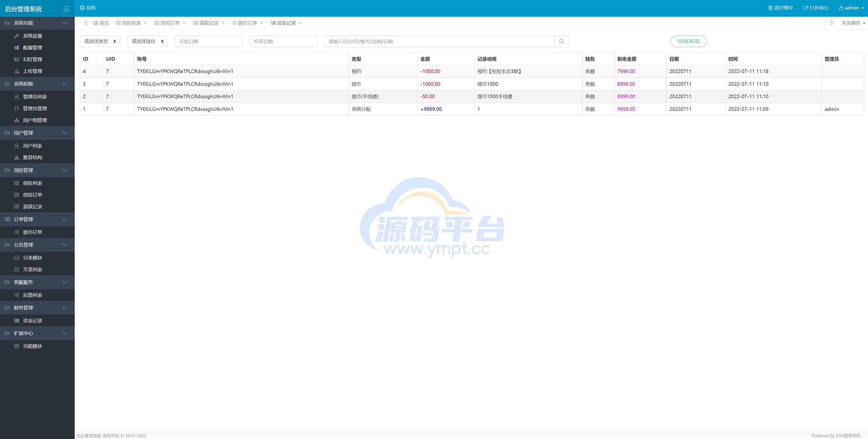Open sidebar item 资金记录
This screenshot has width=868, height=439.
(37, 321)
